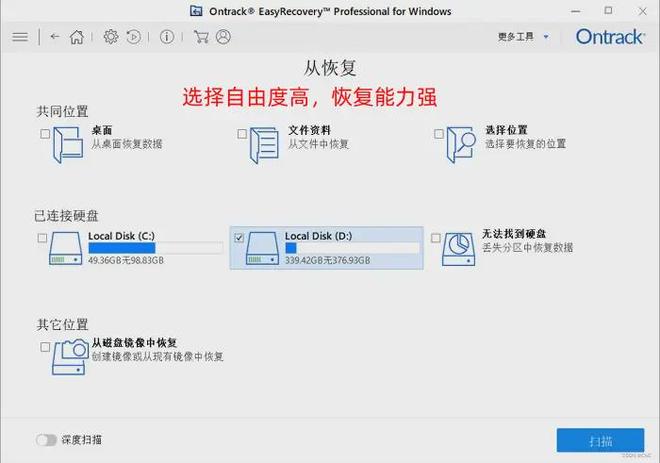
Task: Click Local Disk (C:) usage bar
Action: (x=155, y=248)
